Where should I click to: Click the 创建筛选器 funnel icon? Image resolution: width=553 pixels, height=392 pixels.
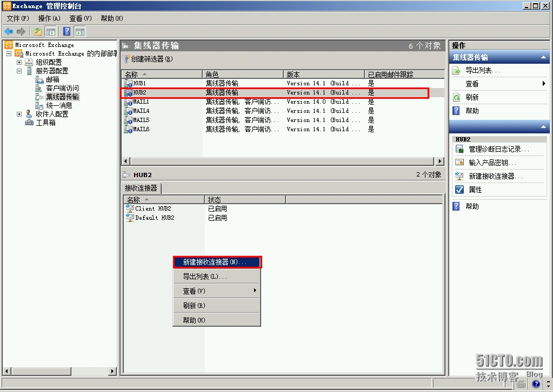126,59
